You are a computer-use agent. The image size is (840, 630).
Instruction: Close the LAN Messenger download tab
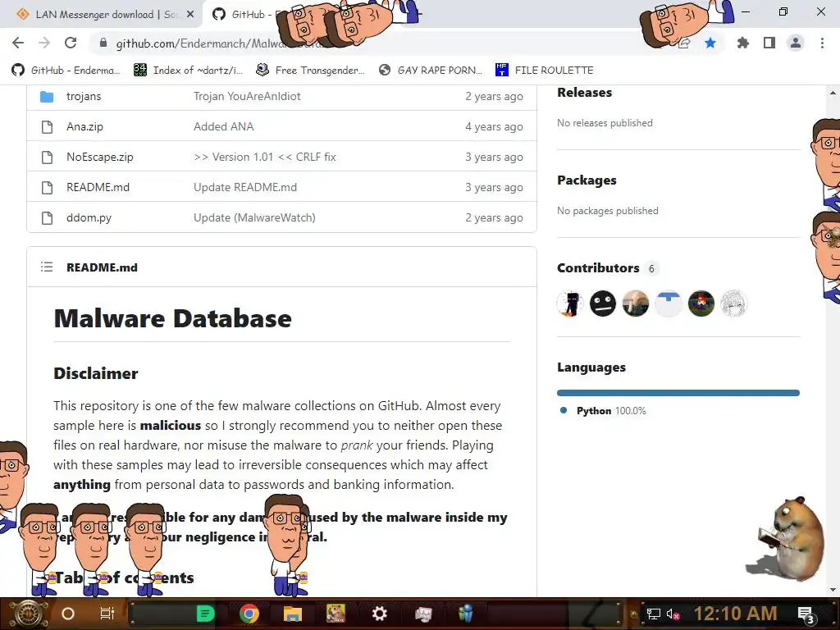tap(190, 15)
